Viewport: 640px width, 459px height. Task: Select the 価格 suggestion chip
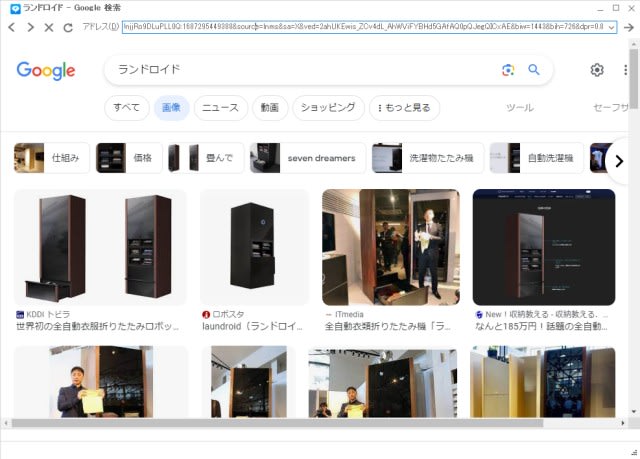pos(129,158)
